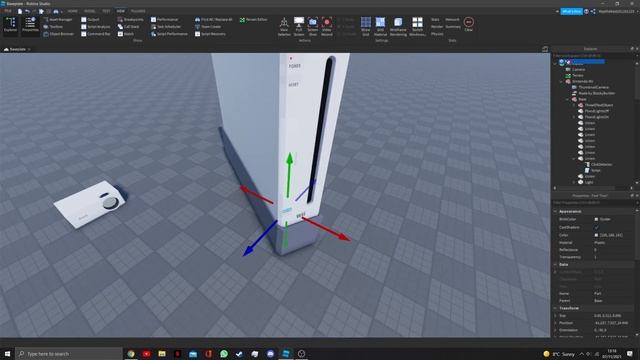Image resolution: width=640 pixels, height=360 pixels.
Task: Open the Call Stack window
Action: [129, 27]
